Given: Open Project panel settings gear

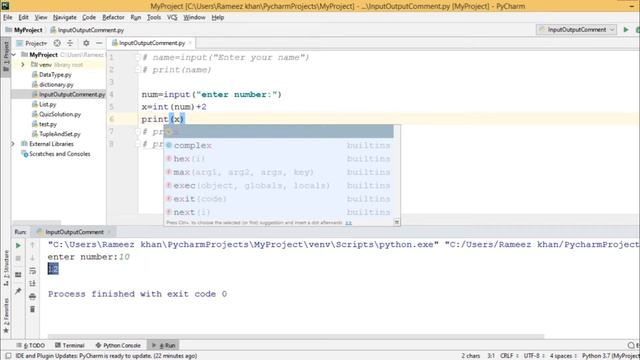Looking at the screenshot, I should pyautogui.click(x=86, y=43).
